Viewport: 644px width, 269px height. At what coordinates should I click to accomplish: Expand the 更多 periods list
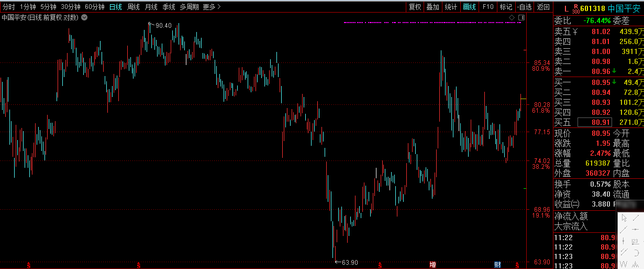click(212, 7)
